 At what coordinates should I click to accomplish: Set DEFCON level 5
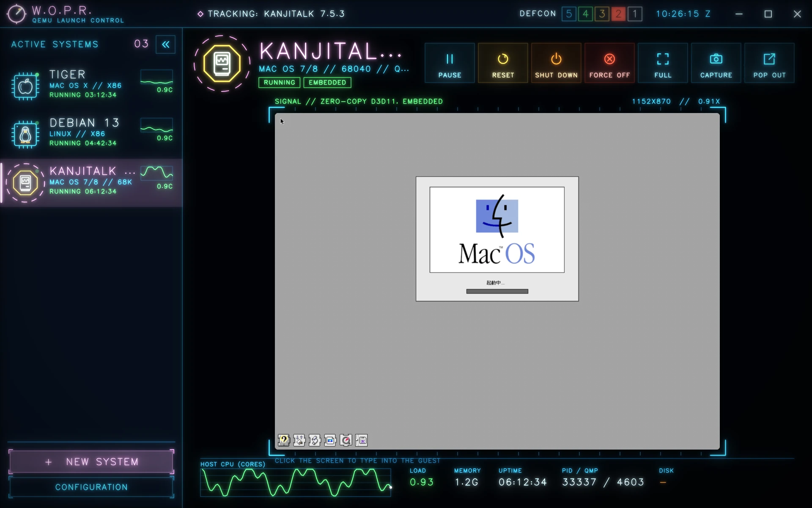click(x=569, y=14)
